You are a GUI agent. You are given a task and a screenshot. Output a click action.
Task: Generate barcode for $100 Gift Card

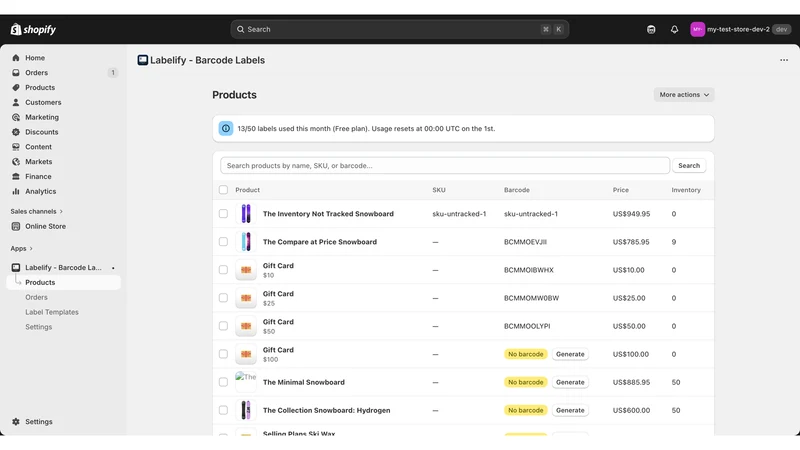click(x=570, y=354)
